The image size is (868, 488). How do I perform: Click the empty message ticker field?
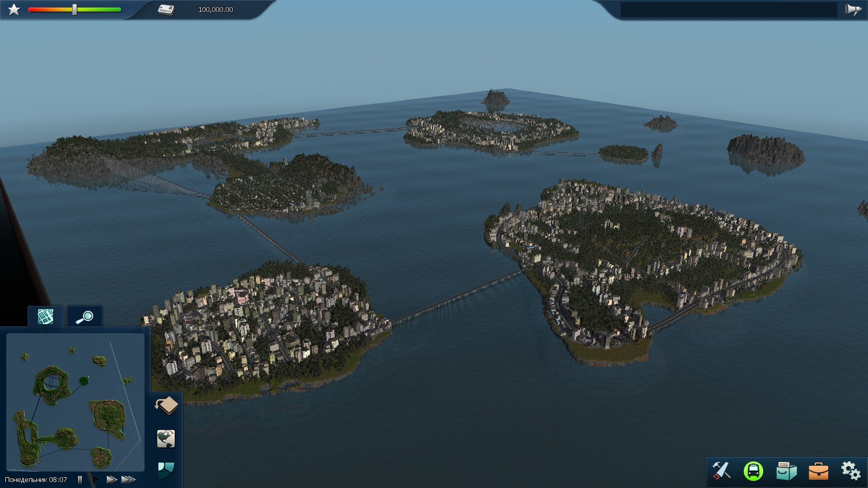pyautogui.click(x=729, y=10)
